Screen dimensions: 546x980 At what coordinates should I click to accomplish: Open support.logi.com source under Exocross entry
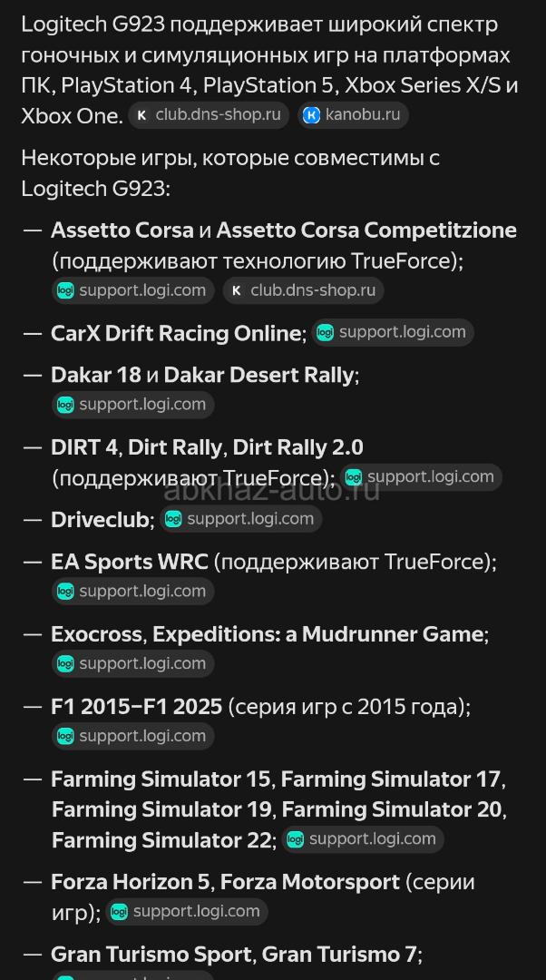click(133, 664)
